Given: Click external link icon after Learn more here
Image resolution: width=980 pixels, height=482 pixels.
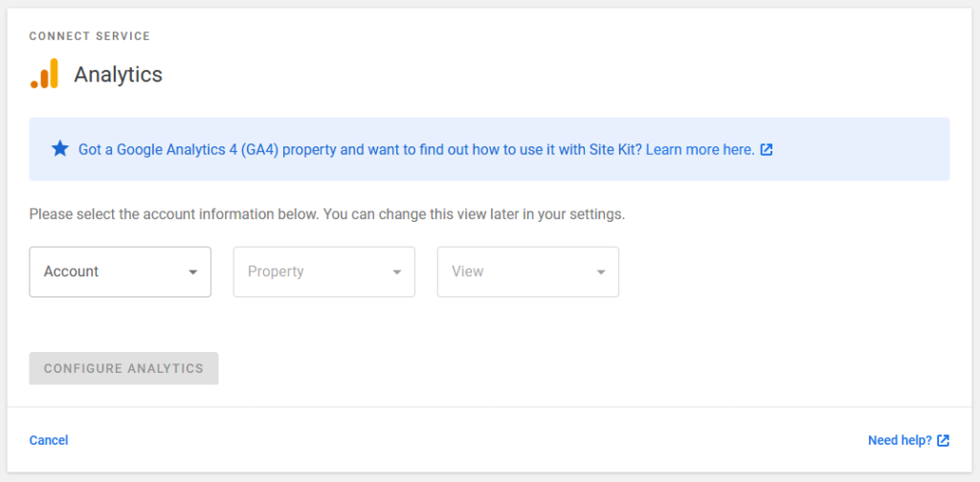Looking at the screenshot, I should click(x=767, y=150).
